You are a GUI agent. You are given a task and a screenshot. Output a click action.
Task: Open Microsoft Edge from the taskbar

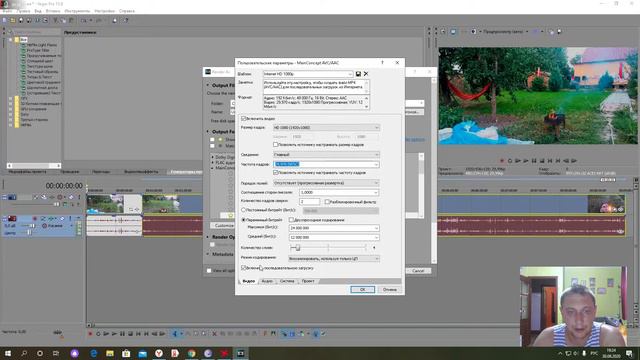pos(93,353)
